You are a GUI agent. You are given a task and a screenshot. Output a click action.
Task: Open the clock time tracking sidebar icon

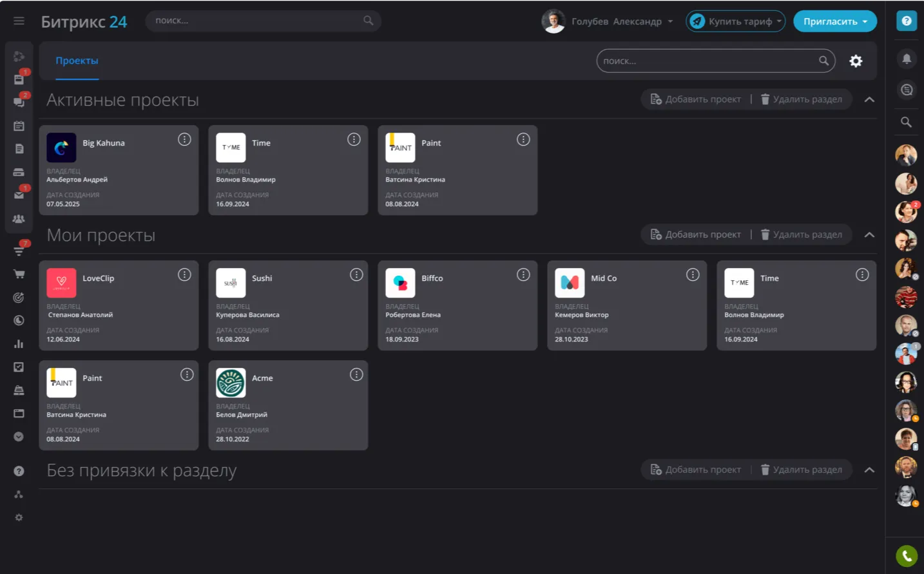coord(19,320)
